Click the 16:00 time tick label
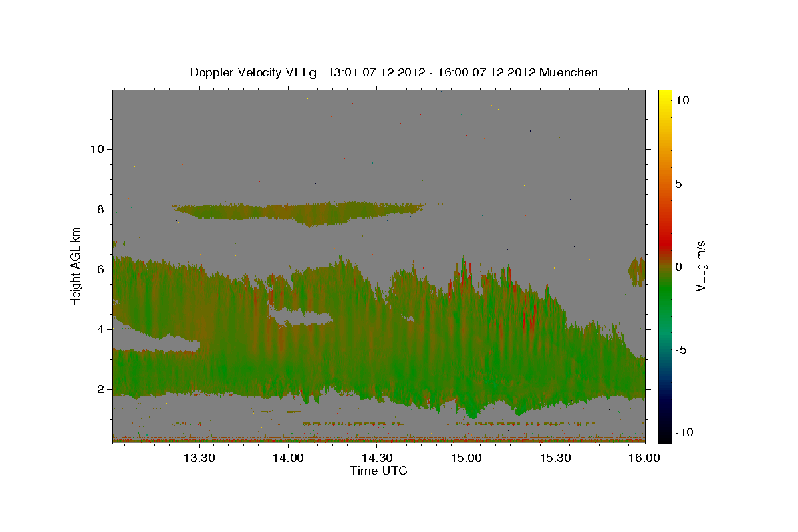This screenshot has height=532, width=798. (642, 458)
